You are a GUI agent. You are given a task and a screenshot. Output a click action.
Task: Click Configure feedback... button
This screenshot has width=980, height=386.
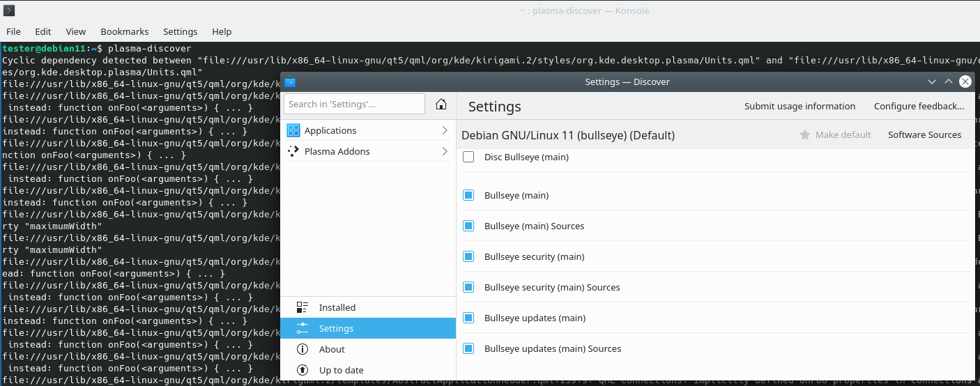pos(919,106)
